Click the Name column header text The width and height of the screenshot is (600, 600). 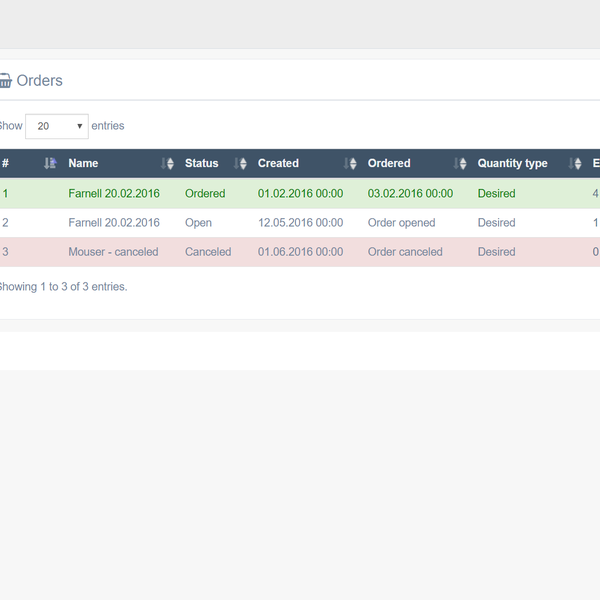click(x=83, y=164)
